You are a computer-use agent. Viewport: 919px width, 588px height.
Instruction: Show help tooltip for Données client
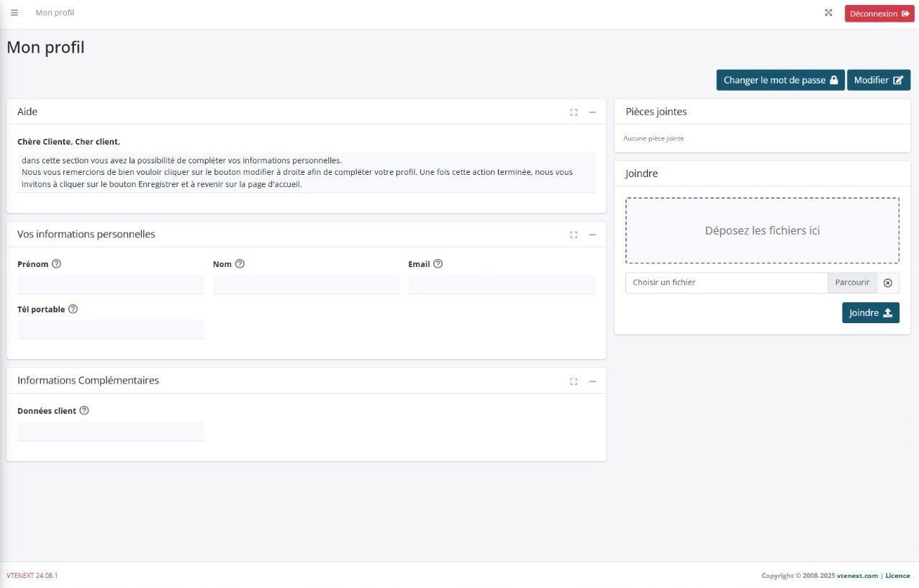click(x=84, y=411)
